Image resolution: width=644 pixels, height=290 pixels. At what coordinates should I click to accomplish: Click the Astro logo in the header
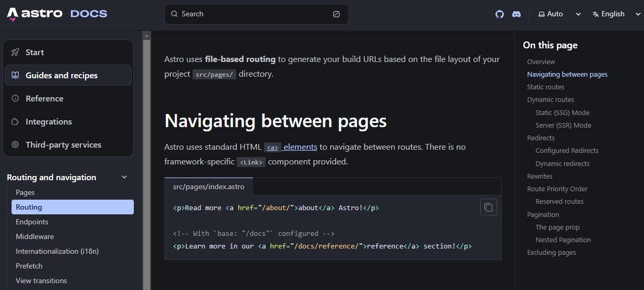coord(35,14)
